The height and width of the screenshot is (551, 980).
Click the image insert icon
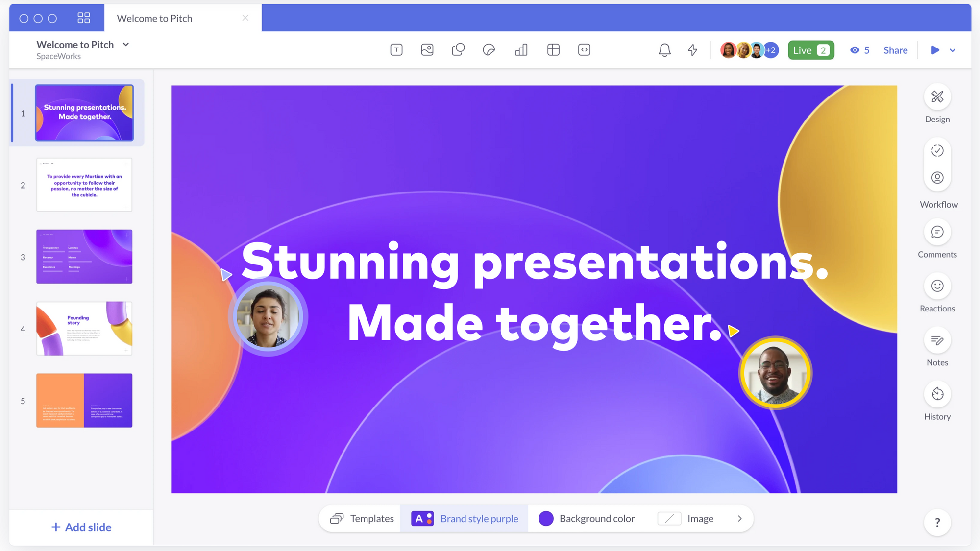[427, 50]
